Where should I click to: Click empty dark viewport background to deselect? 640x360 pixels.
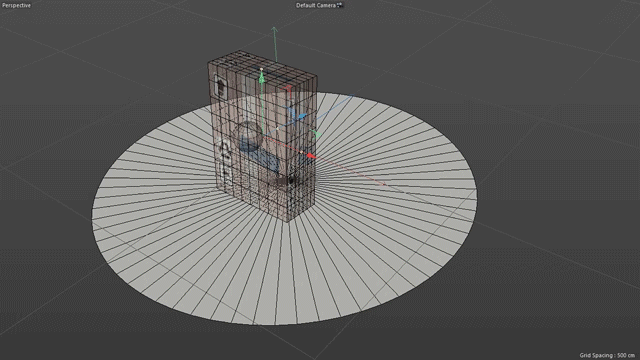[531, 61]
